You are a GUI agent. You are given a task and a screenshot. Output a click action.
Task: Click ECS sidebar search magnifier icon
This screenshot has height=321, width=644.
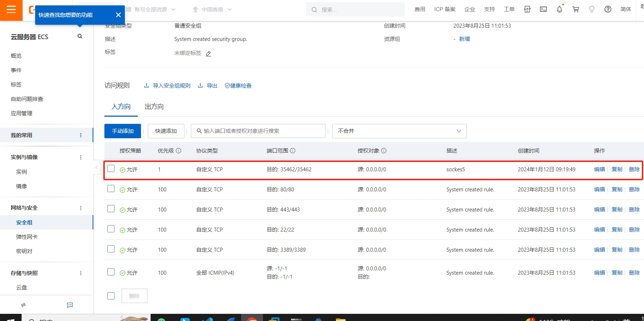coord(80,36)
